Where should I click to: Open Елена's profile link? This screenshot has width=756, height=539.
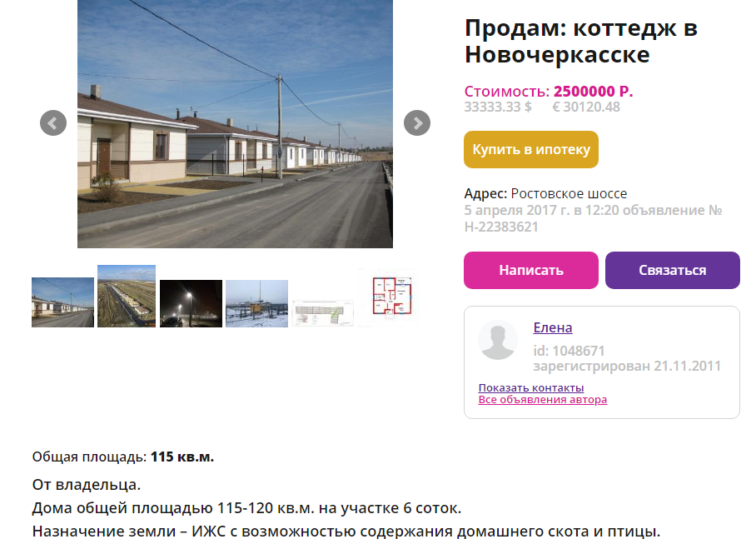click(x=553, y=327)
